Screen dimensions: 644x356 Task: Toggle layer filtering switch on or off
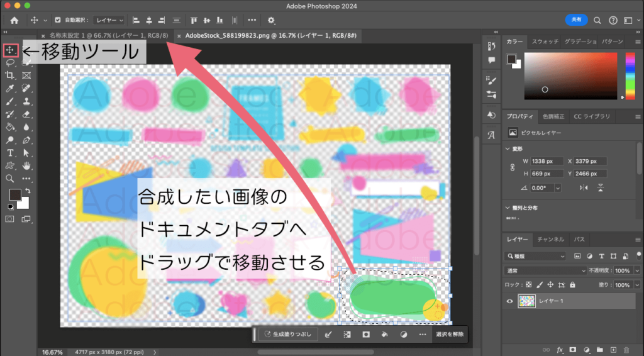tap(639, 255)
